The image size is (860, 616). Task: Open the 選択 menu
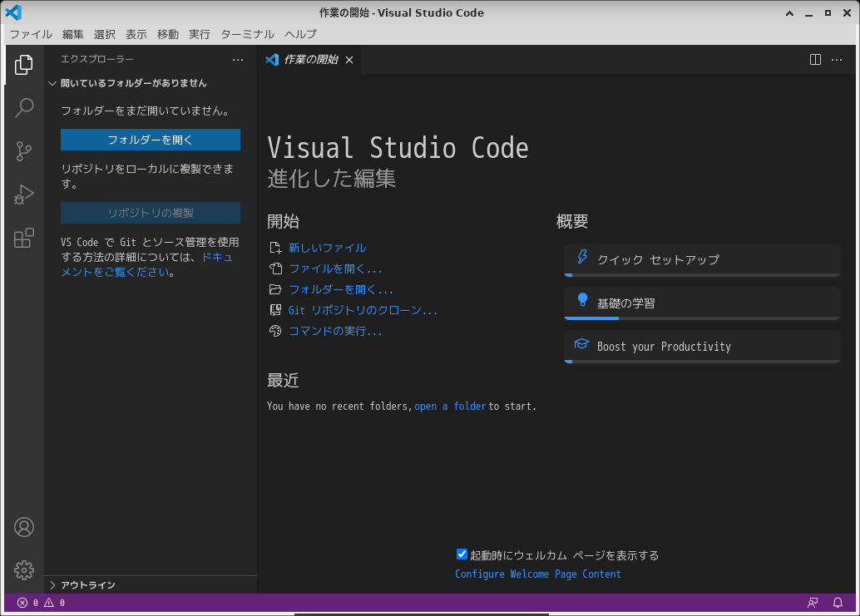[x=105, y=35]
